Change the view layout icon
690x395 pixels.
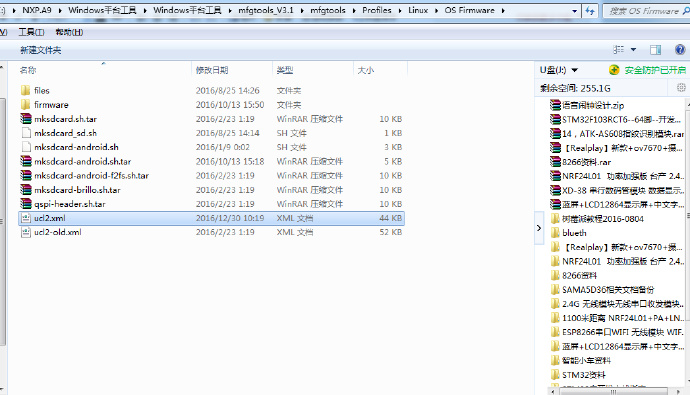coord(618,50)
